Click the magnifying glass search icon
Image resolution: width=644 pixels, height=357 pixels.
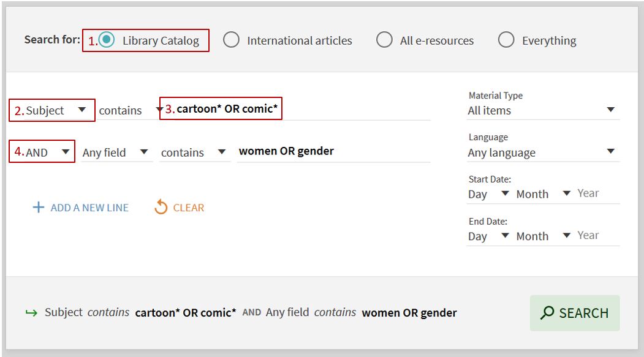click(x=547, y=313)
